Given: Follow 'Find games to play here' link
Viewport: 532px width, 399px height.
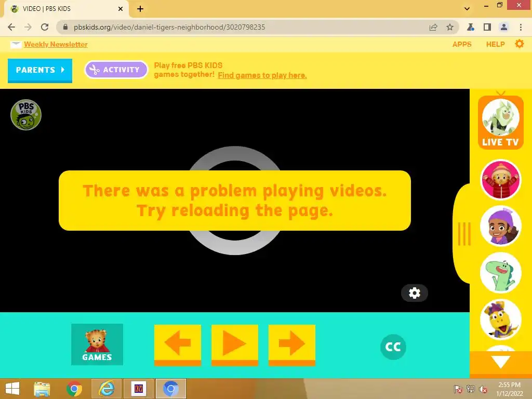Looking at the screenshot, I should click(262, 75).
